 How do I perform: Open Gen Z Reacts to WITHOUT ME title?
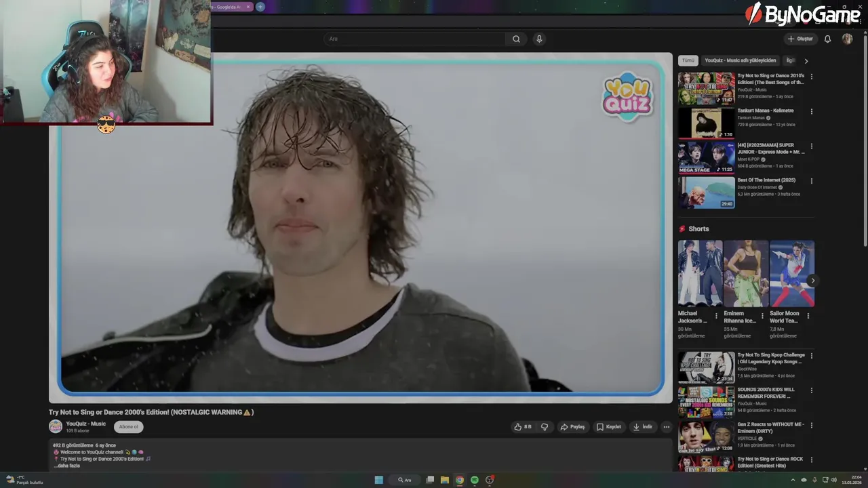coord(770,428)
